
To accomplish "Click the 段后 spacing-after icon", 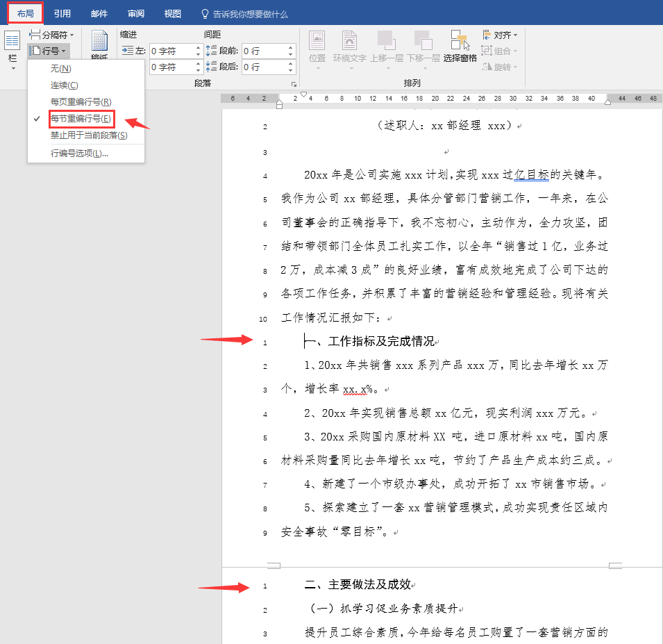I will 211,67.
